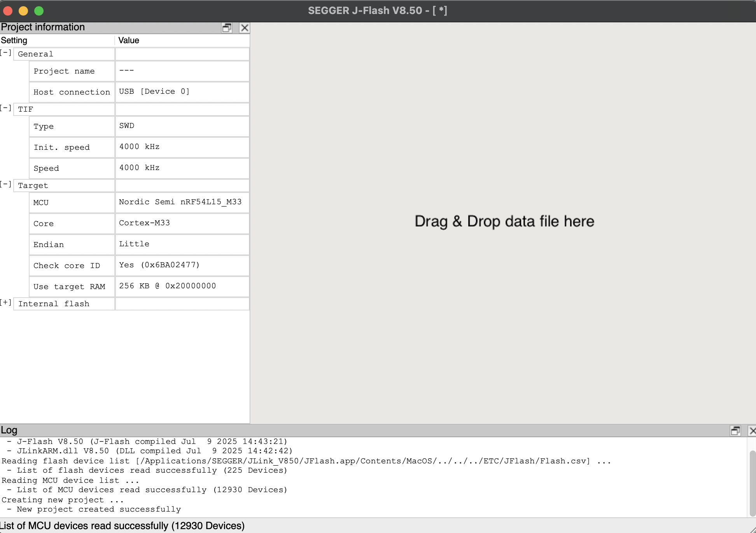This screenshot has height=533, width=756.
Task: Click the Init. speed 4000 kHz value
Action: [182, 147]
